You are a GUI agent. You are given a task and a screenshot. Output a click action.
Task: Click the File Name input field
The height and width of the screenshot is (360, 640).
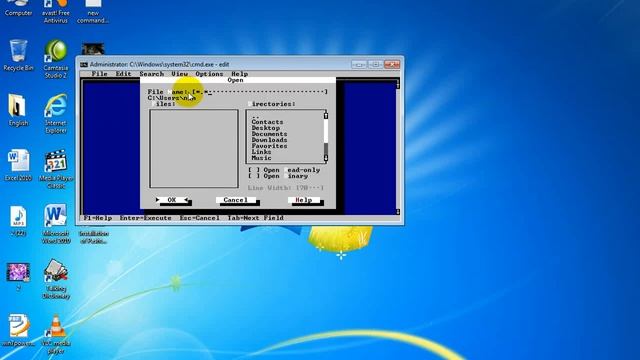pos(260,92)
